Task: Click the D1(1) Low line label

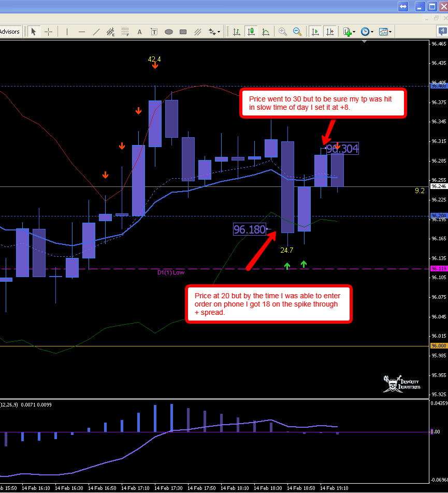Action: tap(171, 272)
